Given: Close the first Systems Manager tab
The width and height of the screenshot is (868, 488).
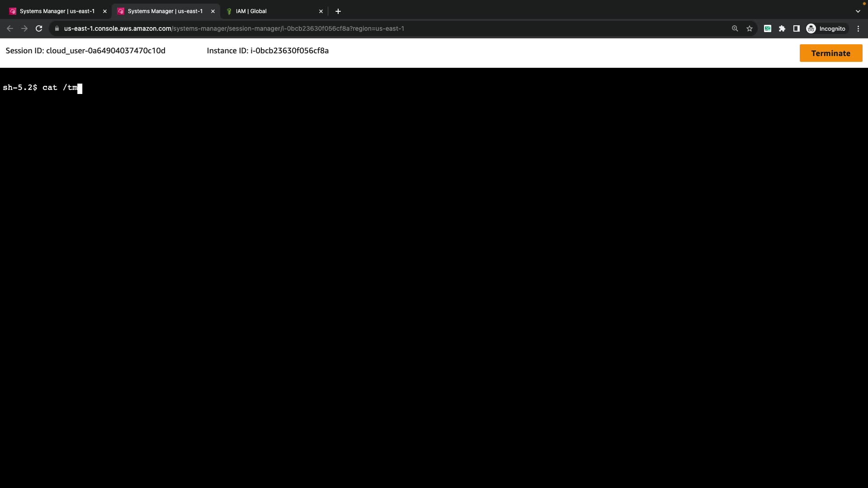Looking at the screenshot, I should 105,11.
